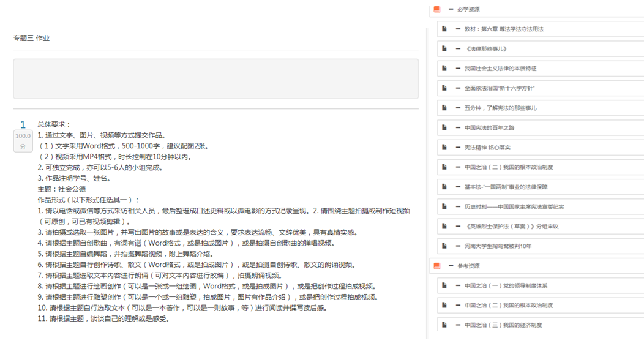The width and height of the screenshot is (644, 343).
Task: Click the document icon for 中国宪法的百年之路
Action: pos(444,127)
